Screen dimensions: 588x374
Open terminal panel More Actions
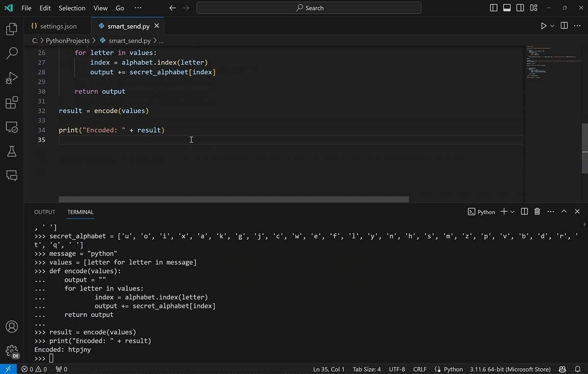(551, 211)
